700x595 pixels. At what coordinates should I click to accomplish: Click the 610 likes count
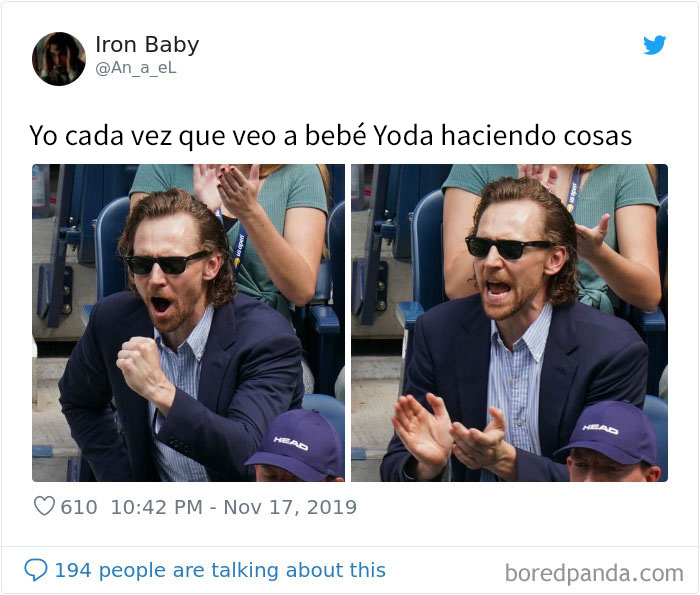(x=79, y=507)
